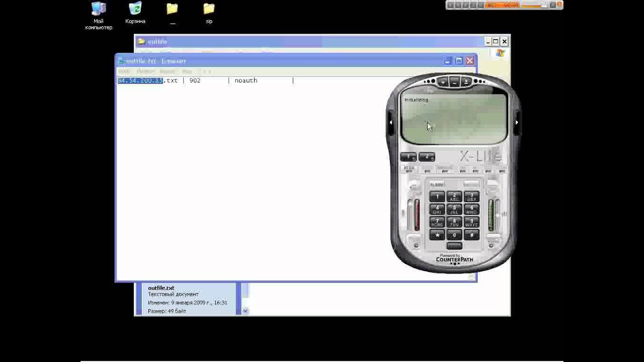The height and width of the screenshot is (362, 644).
Task: Click the noauth text in Notepad
Action: pos(246,80)
